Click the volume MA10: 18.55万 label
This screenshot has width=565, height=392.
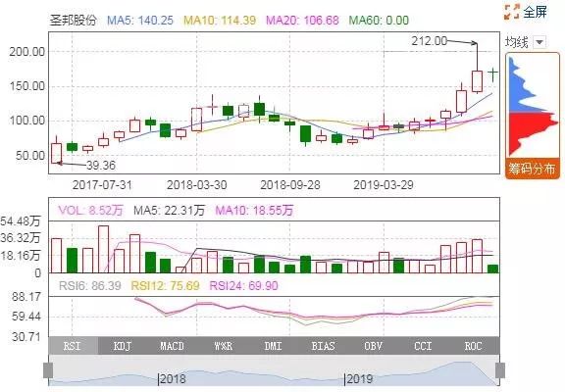tap(254, 210)
